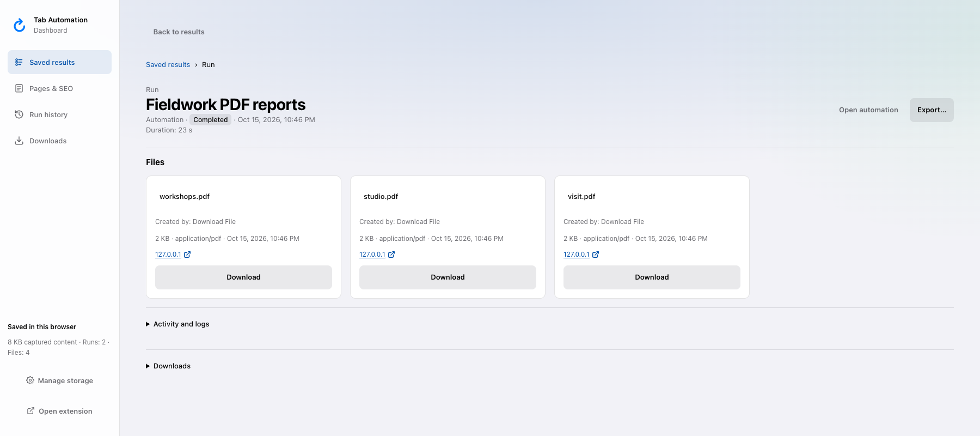Download the visit.pdf file
The width and height of the screenshot is (980, 436).
[652, 277]
